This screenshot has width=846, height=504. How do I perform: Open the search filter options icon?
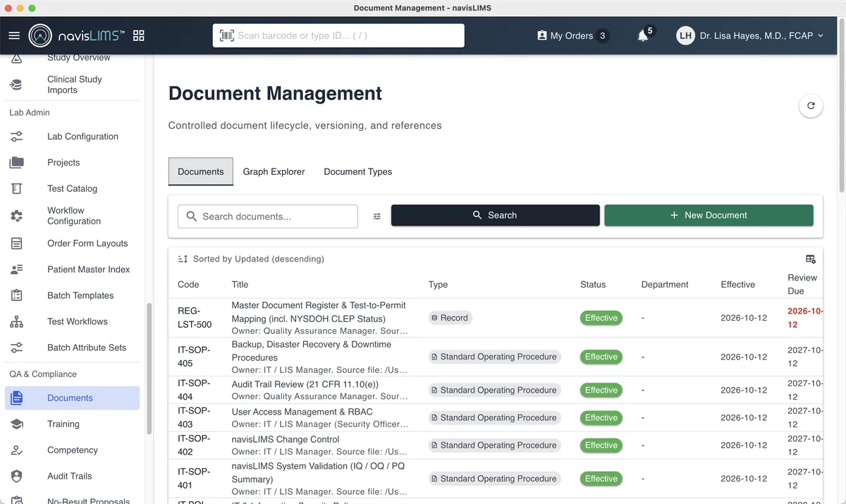377,216
